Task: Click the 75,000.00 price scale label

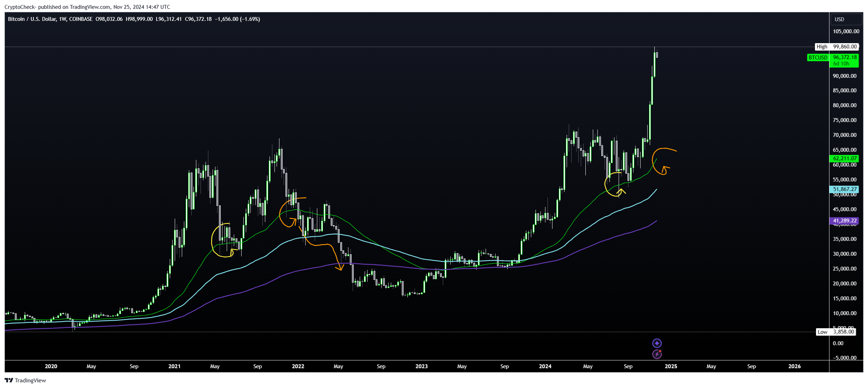Action: point(845,120)
